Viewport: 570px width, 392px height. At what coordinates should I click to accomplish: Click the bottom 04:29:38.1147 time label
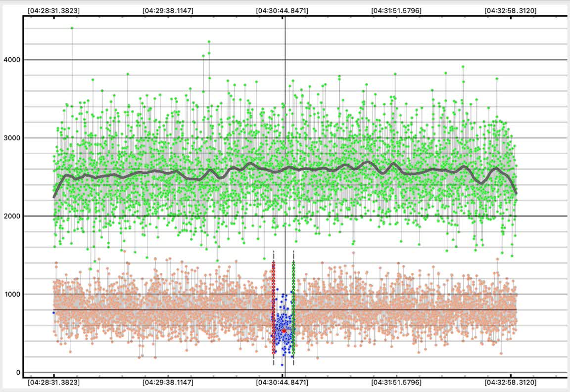168,382
